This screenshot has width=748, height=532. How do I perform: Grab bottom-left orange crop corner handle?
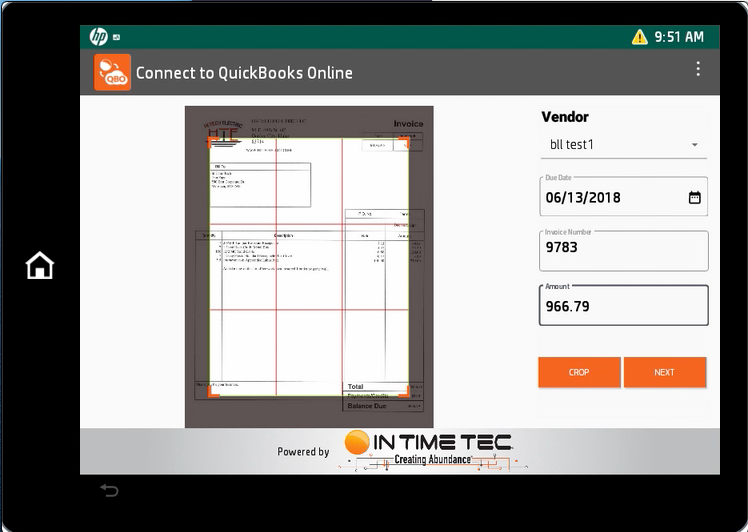pyautogui.click(x=213, y=392)
